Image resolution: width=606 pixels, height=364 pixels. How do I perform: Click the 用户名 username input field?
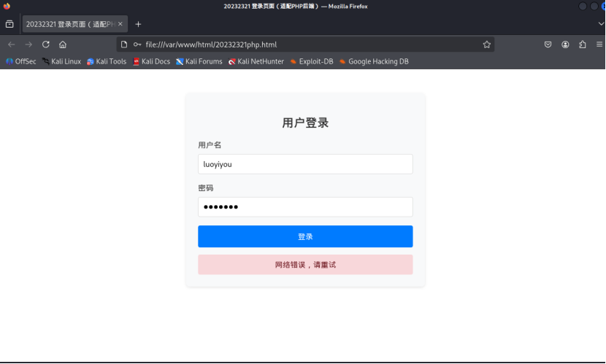pyautogui.click(x=305, y=164)
